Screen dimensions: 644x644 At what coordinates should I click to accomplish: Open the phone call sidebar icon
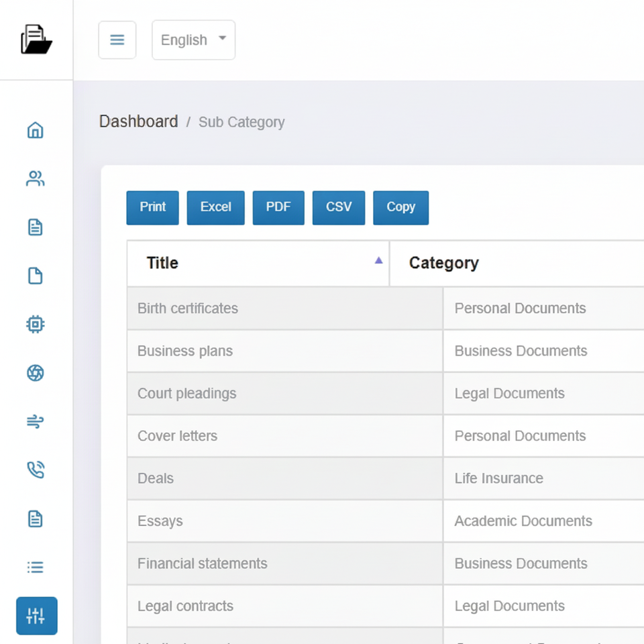coord(35,470)
